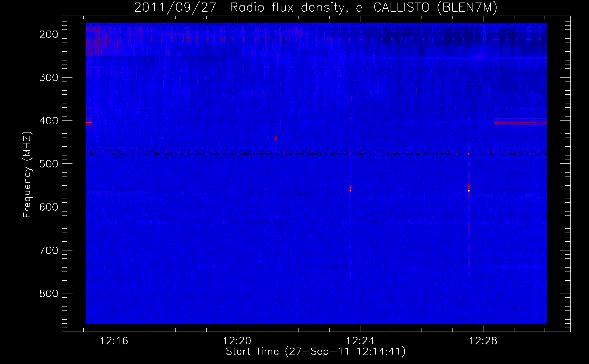This screenshot has width=589, height=364.
Task: Click the 700 frequency tick label
Action: click(48, 250)
